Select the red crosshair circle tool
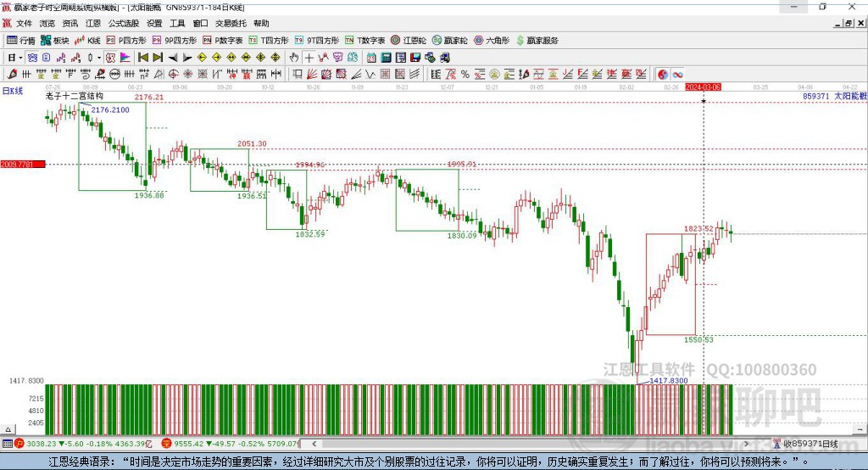The height and width of the screenshot is (470, 868). pyautogui.click(x=173, y=75)
